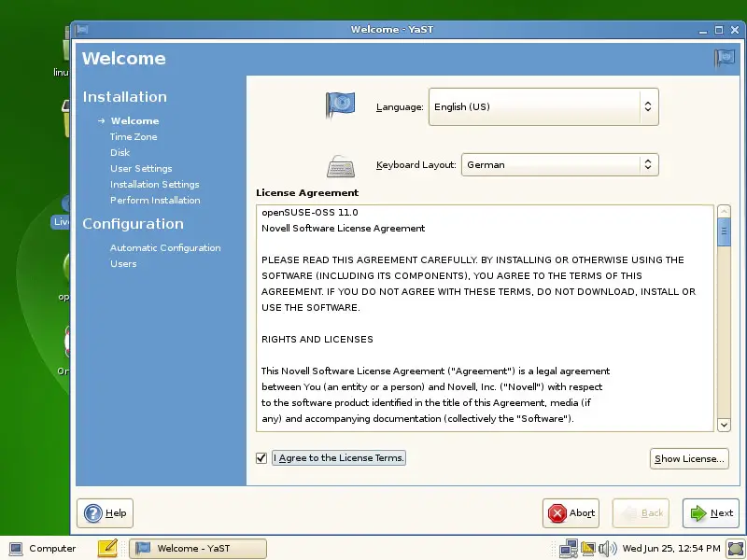This screenshot has width=747, height=560.
Task: Click the volume speaker tray icon
Action: click(607, 549)
